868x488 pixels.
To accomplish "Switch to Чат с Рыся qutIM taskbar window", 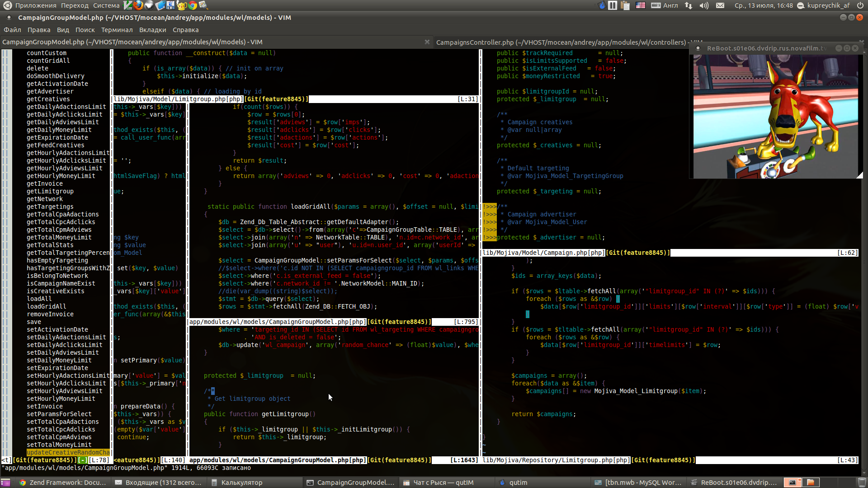I will (x=446, y=483).
